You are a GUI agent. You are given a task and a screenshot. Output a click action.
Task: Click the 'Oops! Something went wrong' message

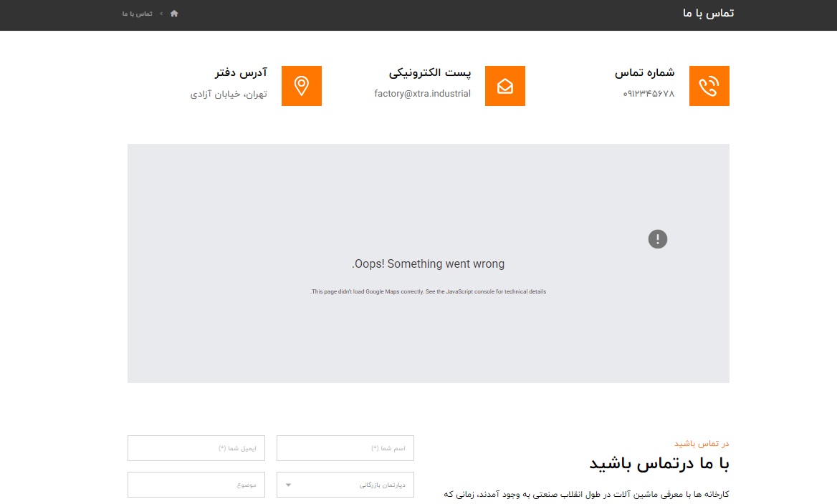(428, 263)
